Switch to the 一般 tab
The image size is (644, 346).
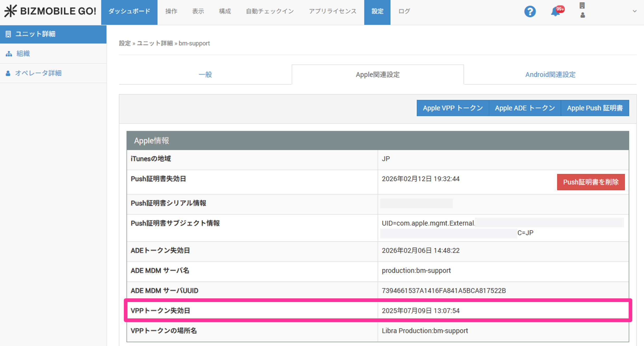click(x=205, y=75)
